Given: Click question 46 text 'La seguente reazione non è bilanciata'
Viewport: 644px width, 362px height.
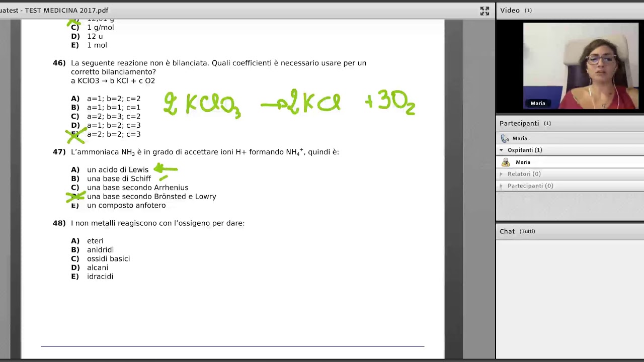Looking at the screenshot, I should [x=140, y=63].
